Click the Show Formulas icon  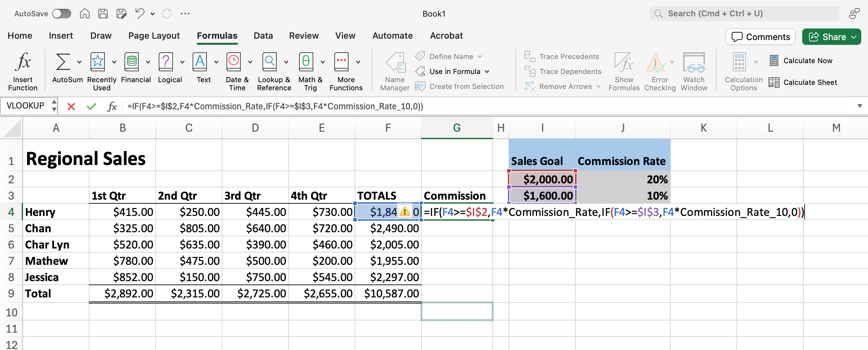pyautogui.click(x=624, y=62)
